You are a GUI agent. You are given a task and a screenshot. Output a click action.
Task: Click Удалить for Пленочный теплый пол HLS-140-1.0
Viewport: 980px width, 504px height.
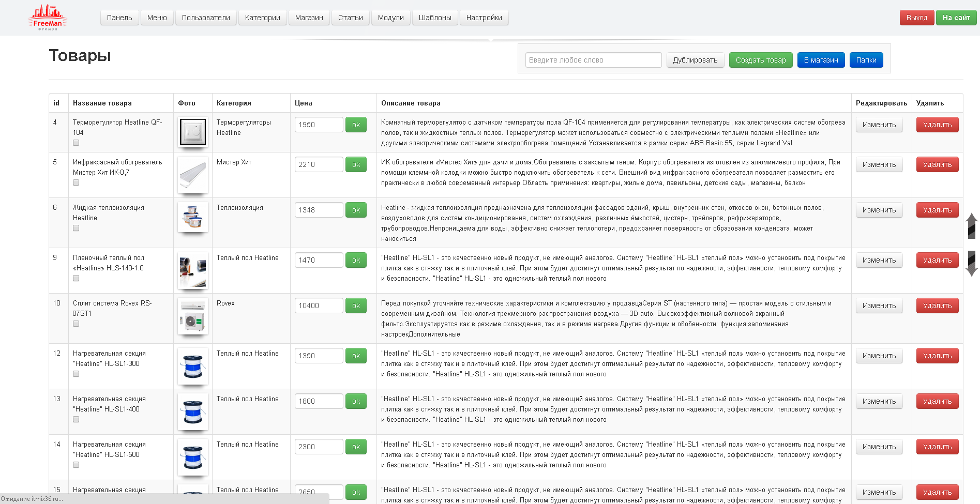(937, 260)
